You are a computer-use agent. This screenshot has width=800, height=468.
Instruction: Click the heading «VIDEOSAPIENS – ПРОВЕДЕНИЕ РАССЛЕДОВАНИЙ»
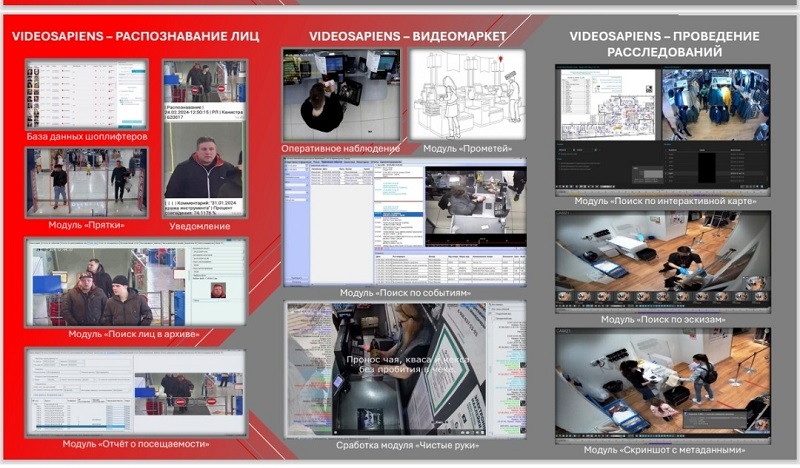click(664, 44)
